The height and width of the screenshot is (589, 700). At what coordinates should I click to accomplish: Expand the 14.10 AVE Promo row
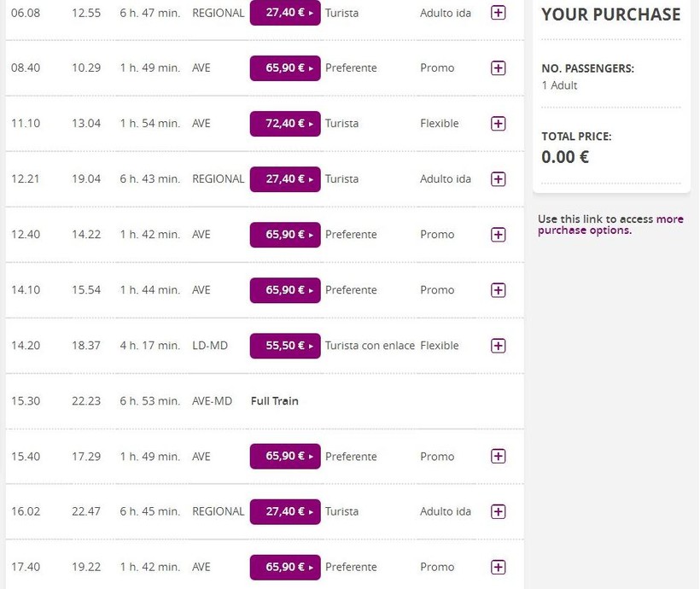[499, 290]
